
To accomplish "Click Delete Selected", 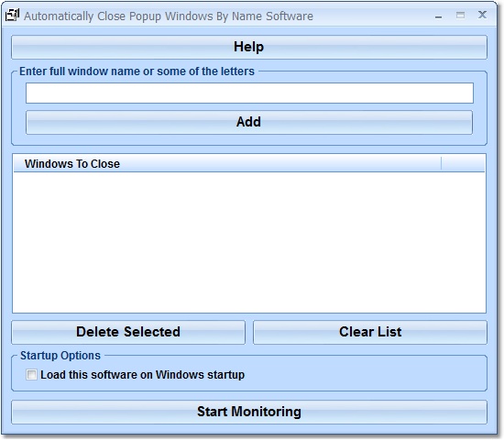I will (x=128, y=332).
